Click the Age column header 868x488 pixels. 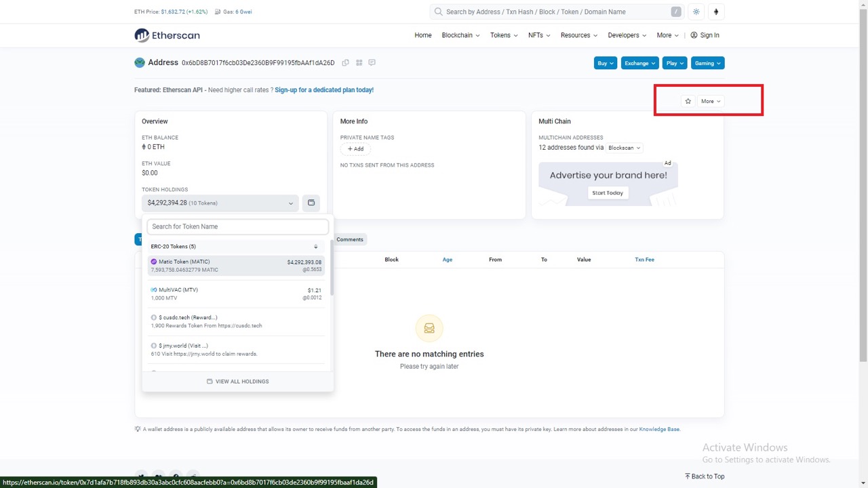tap(448, 260)
